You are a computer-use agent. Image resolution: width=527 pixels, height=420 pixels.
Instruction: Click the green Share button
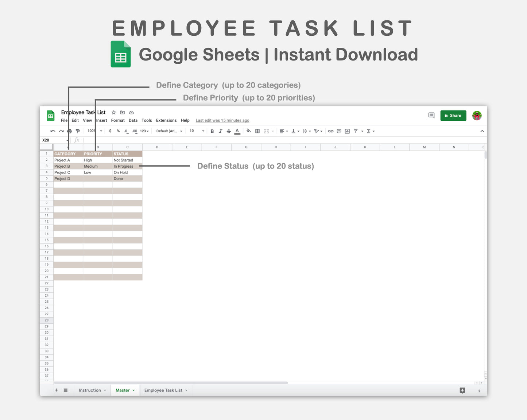click(453, 116)
